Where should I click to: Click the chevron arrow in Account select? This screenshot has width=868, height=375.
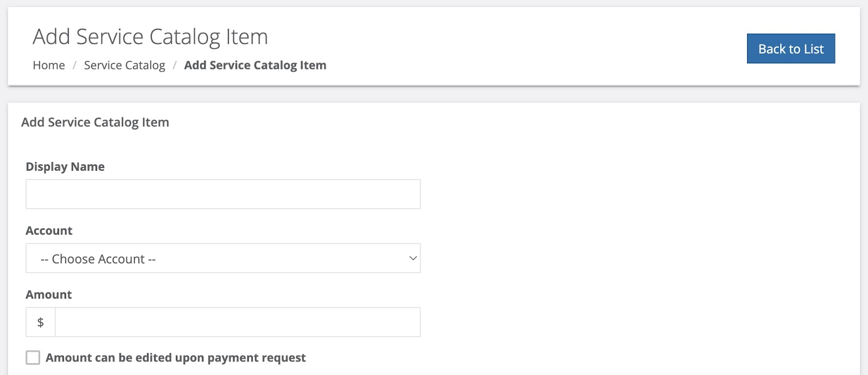pos(413,258)
